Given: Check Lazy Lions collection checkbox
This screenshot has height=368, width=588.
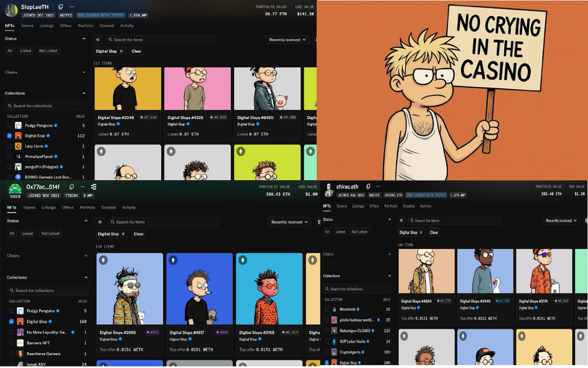Looking at the screenshot, I should [x=9, y=146].
